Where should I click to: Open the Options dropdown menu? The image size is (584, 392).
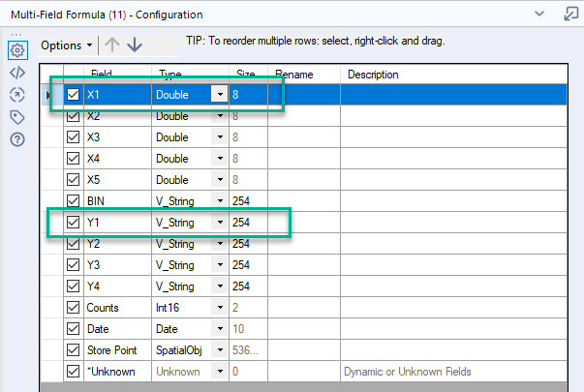point(67,45)
